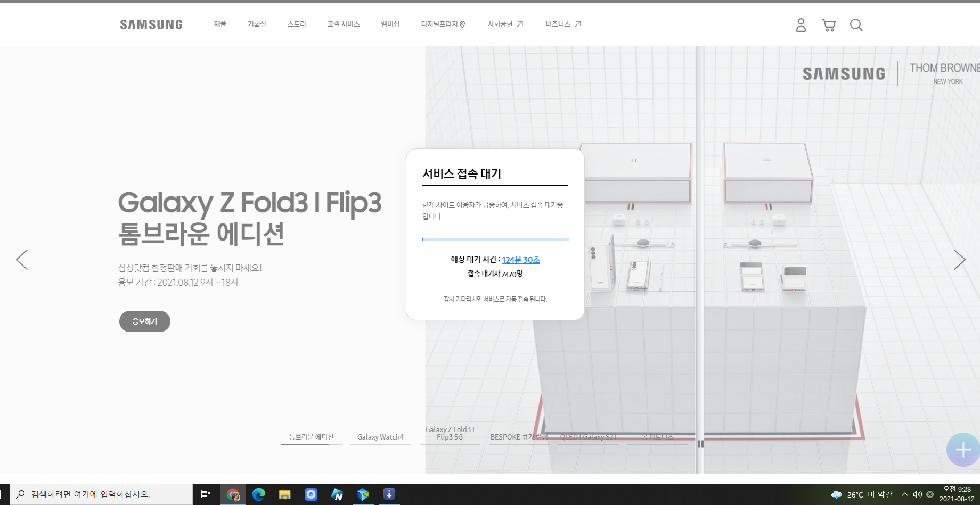Image resolution: width=980 pixels, height=505 pixels.
Task: Select the Galaxy Z Fold3 | Flip3 5G tab
Action: pyautogui.click(x=450, y=434)
